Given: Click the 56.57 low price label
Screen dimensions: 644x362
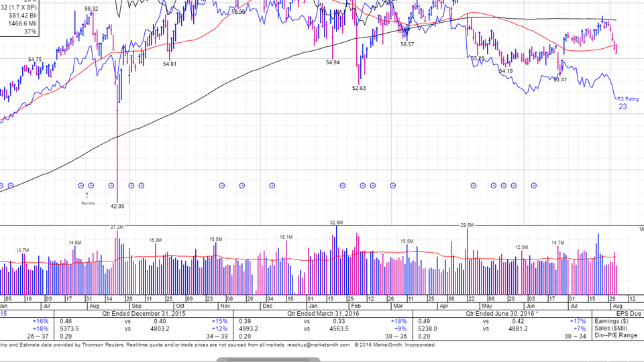Looking at the screenshot, I should [407, 44].
